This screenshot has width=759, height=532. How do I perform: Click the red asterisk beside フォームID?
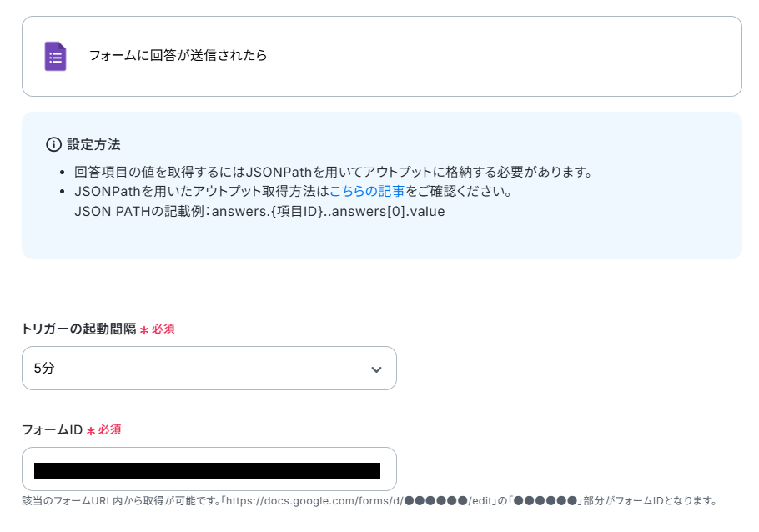(91, 431)
